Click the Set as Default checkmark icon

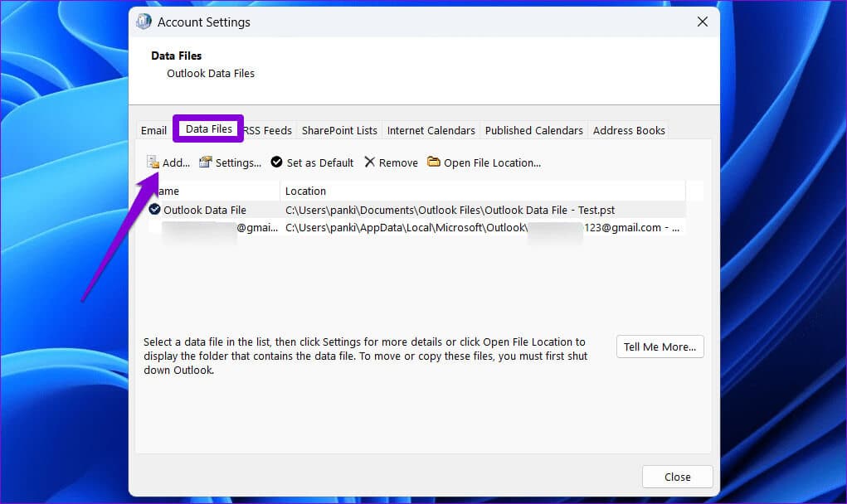[x=276, y=162]
